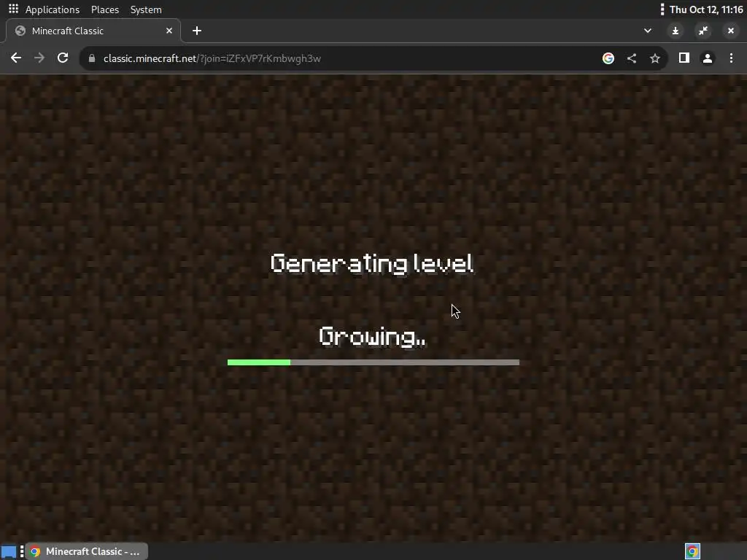Click the Growing.. status text
This screenshot has width=747, height=560.
[x=373, y=337]
